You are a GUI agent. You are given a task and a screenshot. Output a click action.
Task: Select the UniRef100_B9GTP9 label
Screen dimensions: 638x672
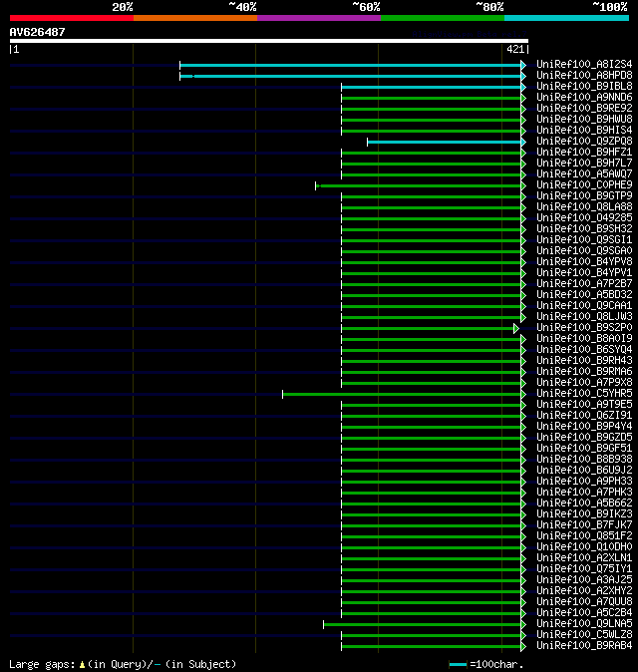pyautogui.click(x=584, y=195)
